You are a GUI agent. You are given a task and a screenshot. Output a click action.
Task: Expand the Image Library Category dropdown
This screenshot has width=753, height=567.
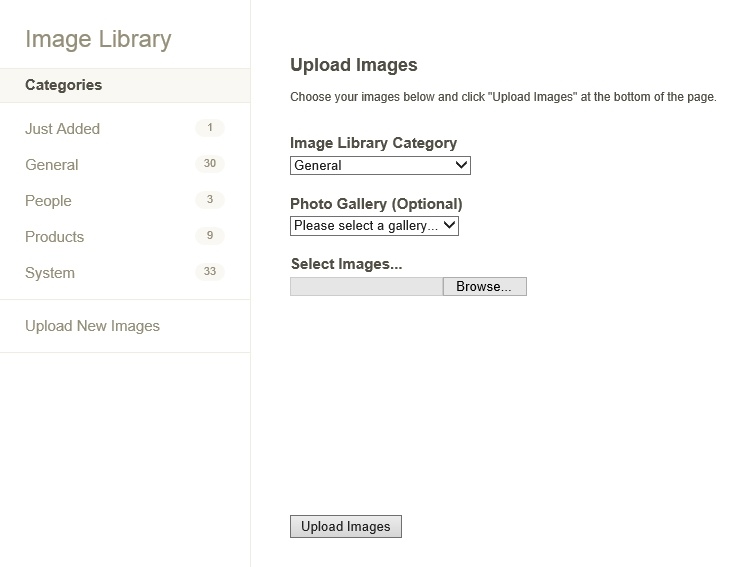(x=380, y=166)
